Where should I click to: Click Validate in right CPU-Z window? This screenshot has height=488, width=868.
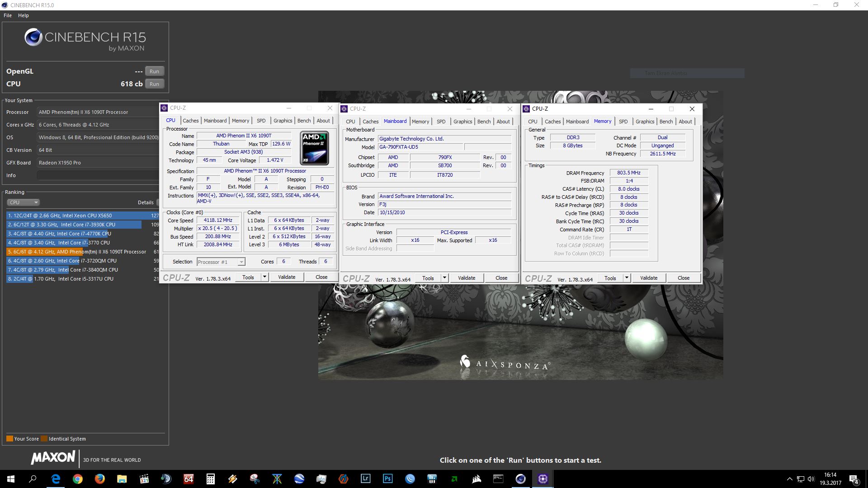[x=649, y=278]
